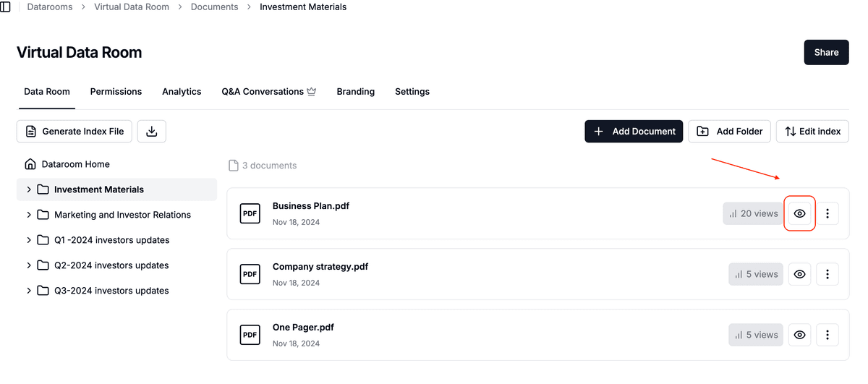868x384 pixels.
Task: Open three-dot menu for One Pager.pdf
Action: [x=827, y=335]
